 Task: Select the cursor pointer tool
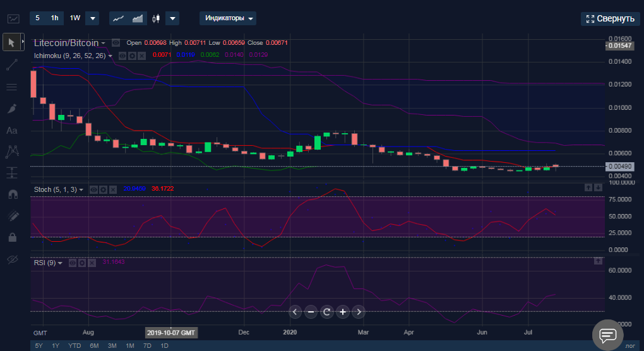tap(11, 42)
